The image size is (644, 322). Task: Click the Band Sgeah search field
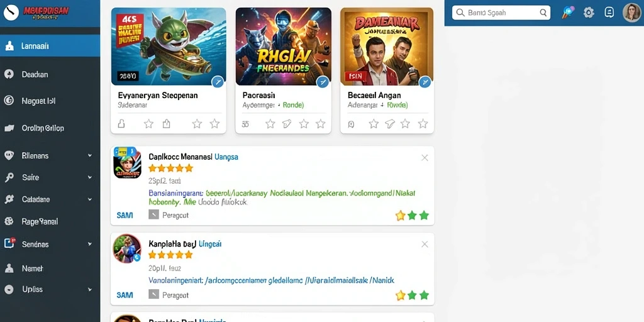click(x=501, y=13)
